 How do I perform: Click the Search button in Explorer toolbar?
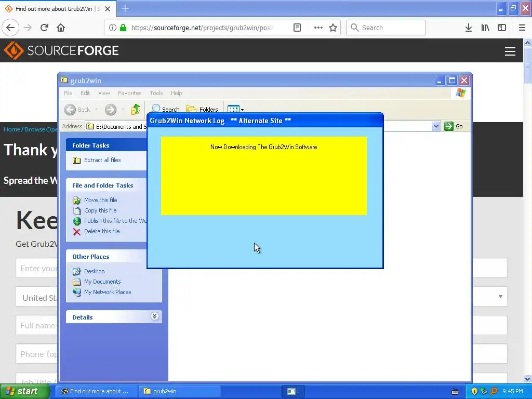pos(166,109)
